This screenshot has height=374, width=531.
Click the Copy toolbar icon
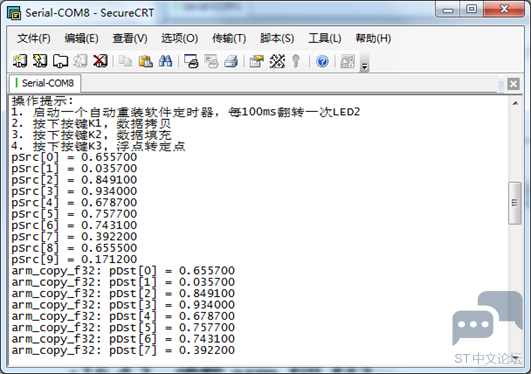(x=125, y=61)
